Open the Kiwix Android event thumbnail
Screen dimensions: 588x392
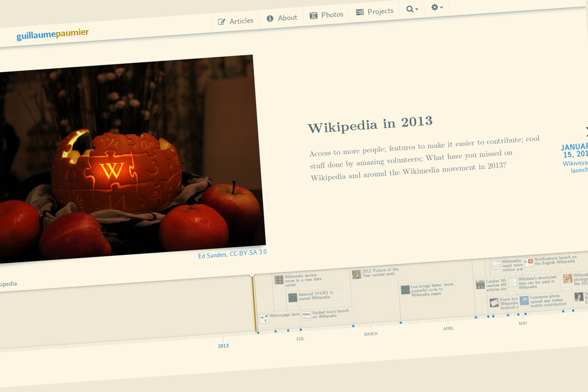494,303
